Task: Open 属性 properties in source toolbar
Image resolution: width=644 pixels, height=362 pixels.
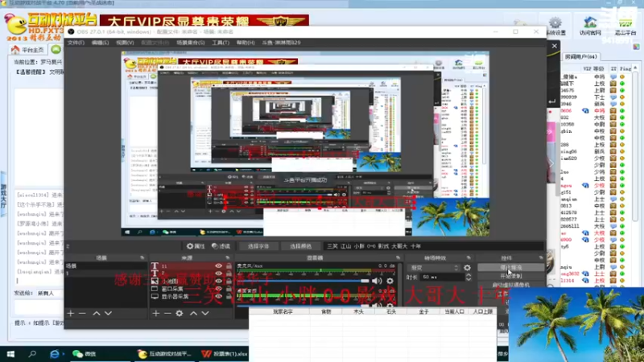Action: point(196,246)
